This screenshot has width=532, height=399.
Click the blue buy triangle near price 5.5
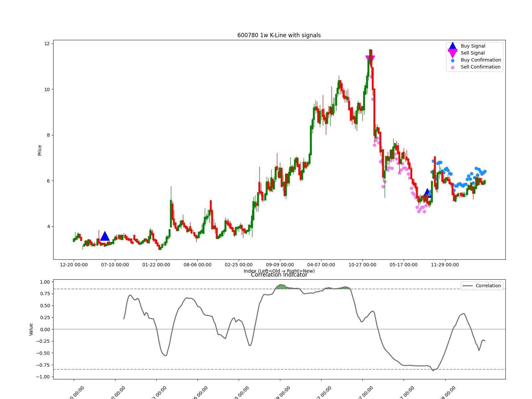pyautogui.click(x=427, y=193)
